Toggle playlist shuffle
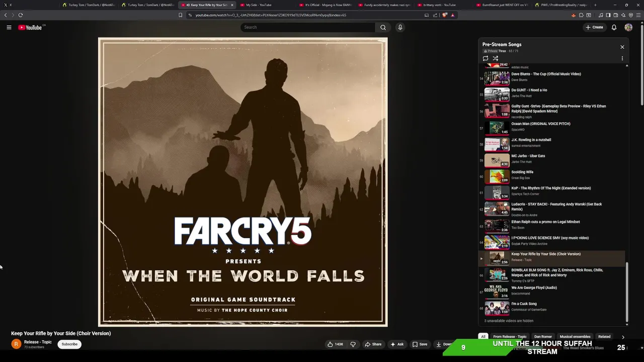 pyautogui.click(x=496, y=58)
